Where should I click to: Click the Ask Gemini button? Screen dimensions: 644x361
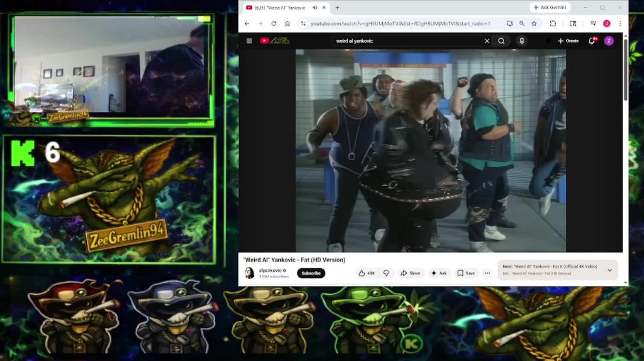550,8
